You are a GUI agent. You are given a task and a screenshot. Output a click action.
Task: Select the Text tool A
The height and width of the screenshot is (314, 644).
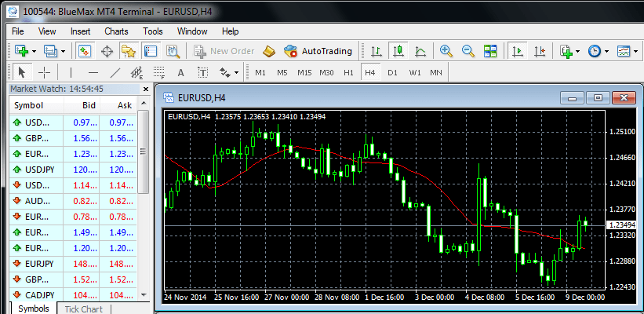(x=180, y=73)
